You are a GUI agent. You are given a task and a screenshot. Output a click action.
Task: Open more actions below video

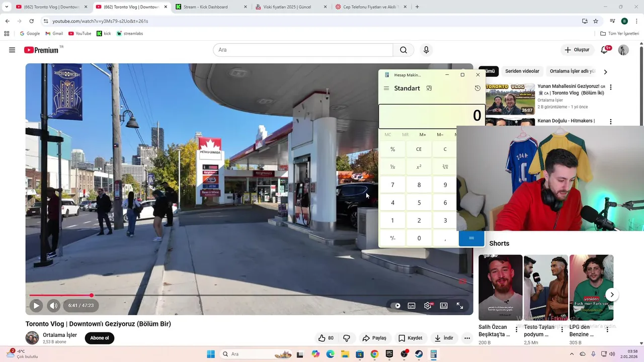[467, 338]
